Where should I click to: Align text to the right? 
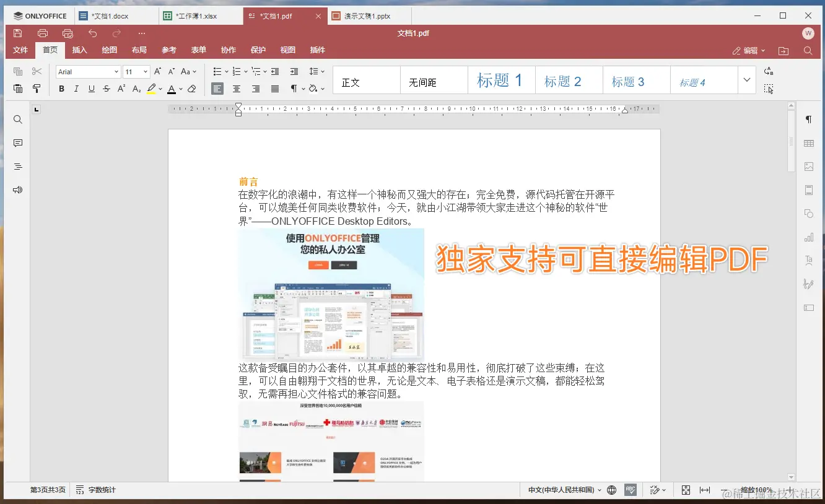(256, 89)
